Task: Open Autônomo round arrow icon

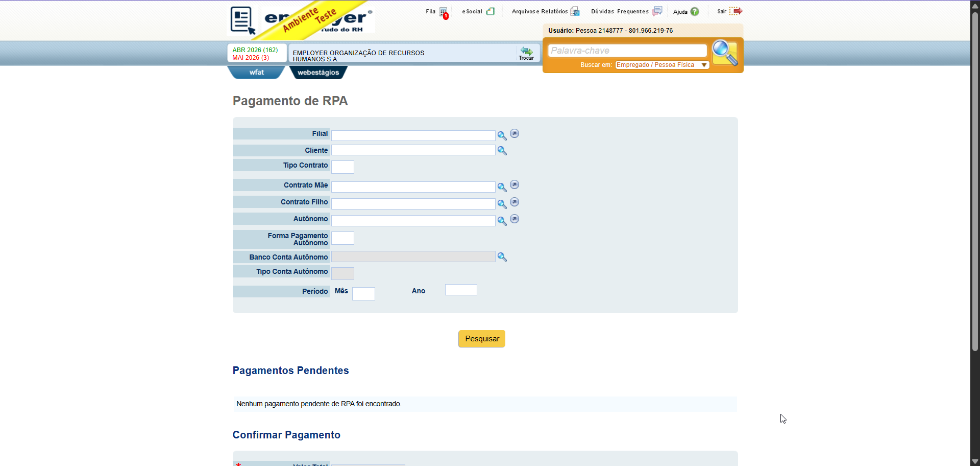Action: [514, 219]
